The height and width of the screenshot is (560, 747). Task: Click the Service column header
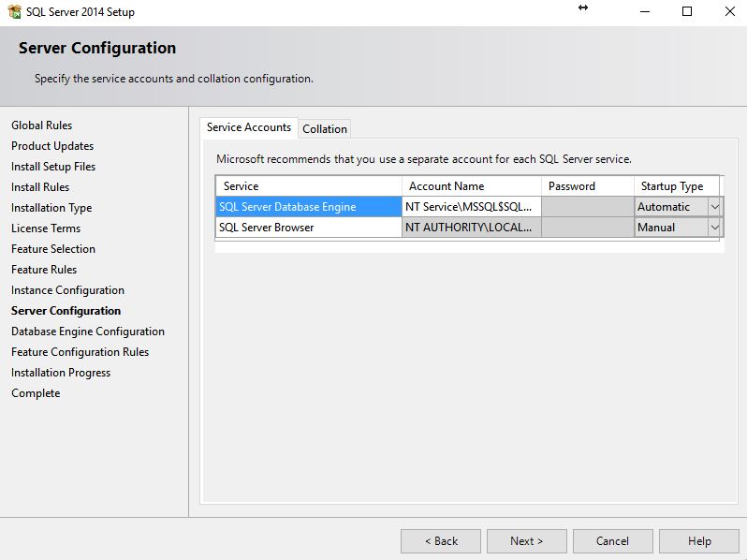pos(309,186)
